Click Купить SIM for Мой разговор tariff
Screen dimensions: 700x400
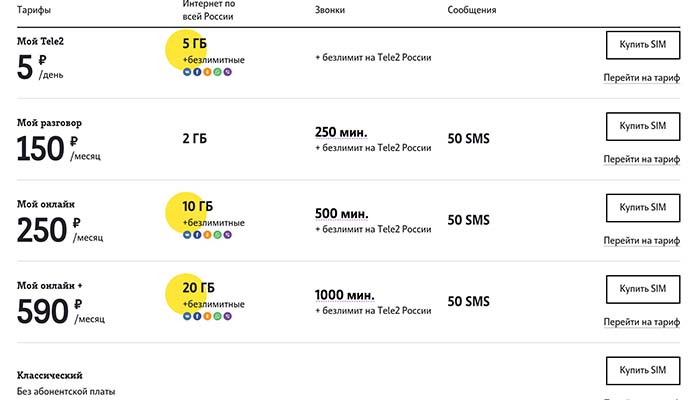coord(643,126)
